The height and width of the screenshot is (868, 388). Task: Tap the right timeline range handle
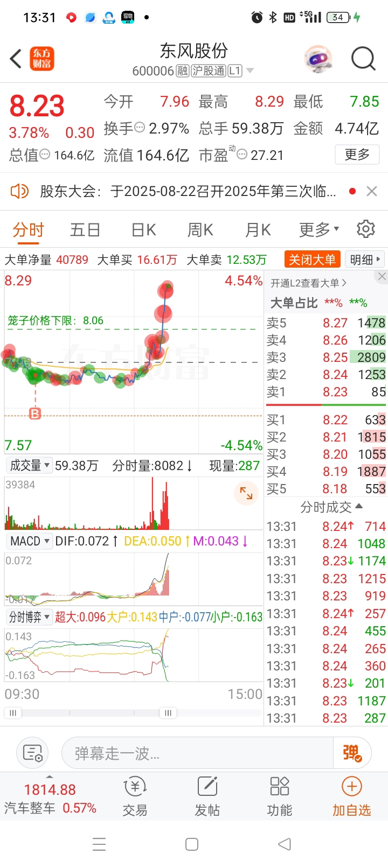click(168, 713)
